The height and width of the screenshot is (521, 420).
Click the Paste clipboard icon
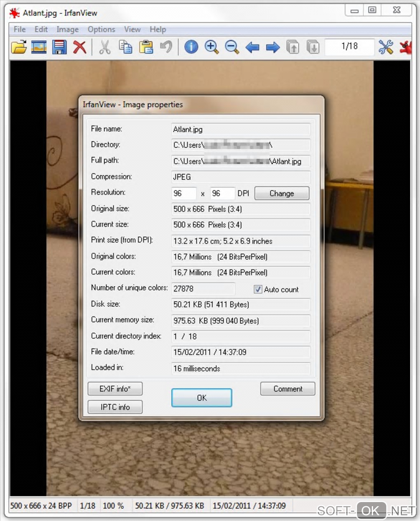click(x=146, y=47)
